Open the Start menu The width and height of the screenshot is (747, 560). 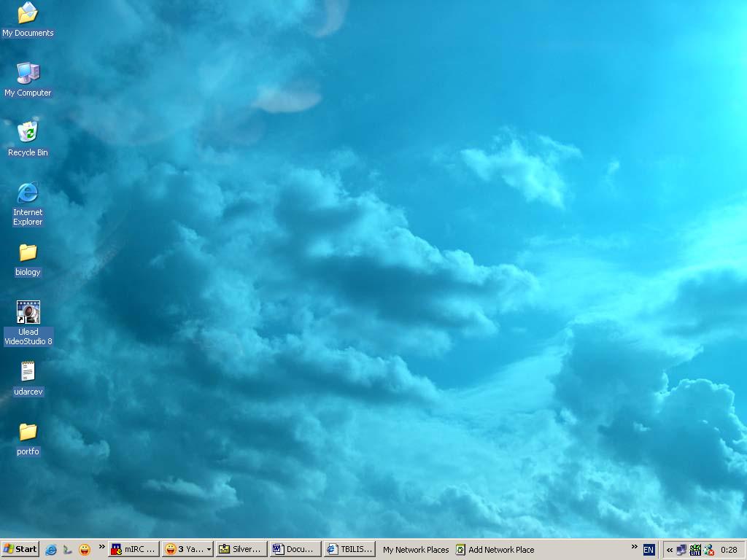[x=20, y=549]
